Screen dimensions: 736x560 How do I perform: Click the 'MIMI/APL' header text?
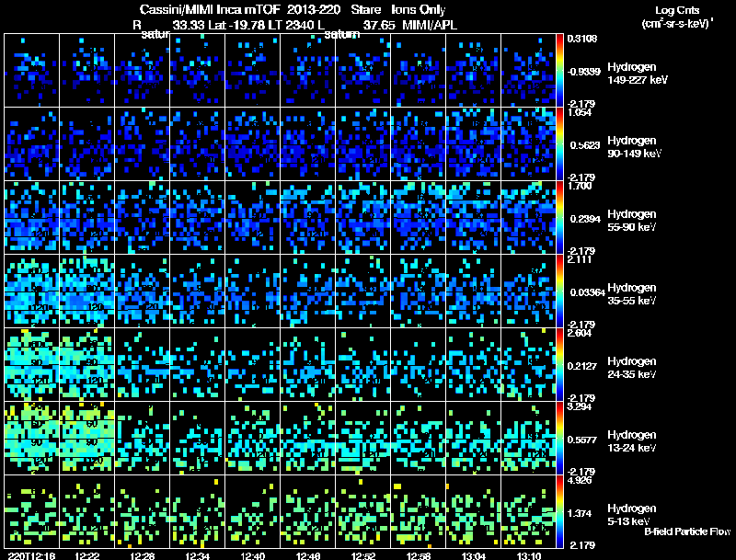pos(430,25)
